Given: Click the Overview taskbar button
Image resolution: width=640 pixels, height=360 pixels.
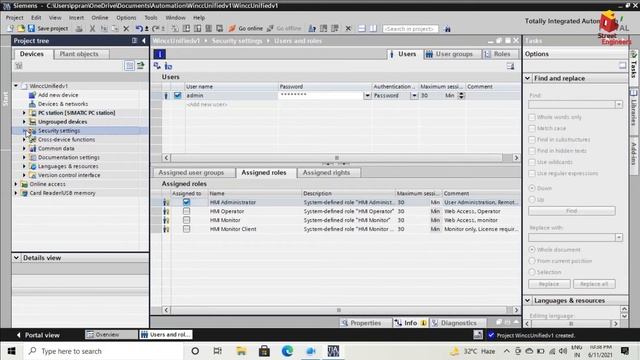Looking at the screenshot, I should [x=111, y=335].
